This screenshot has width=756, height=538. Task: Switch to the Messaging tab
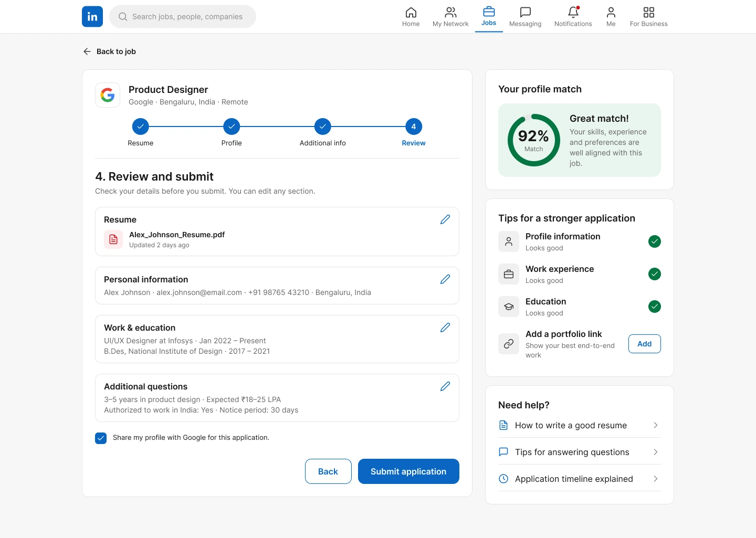(525, 17)
